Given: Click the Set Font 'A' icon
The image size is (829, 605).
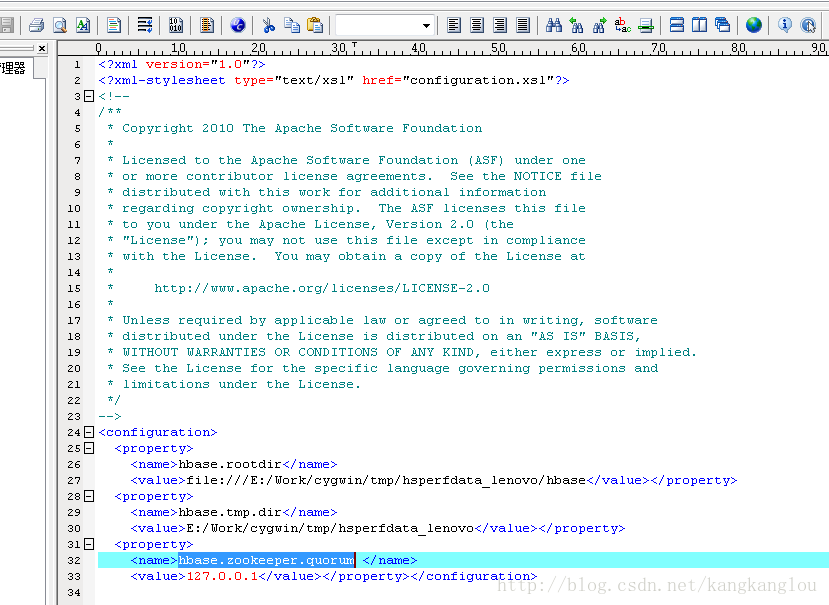Looking at the screenshot, I should click(83, 25).
